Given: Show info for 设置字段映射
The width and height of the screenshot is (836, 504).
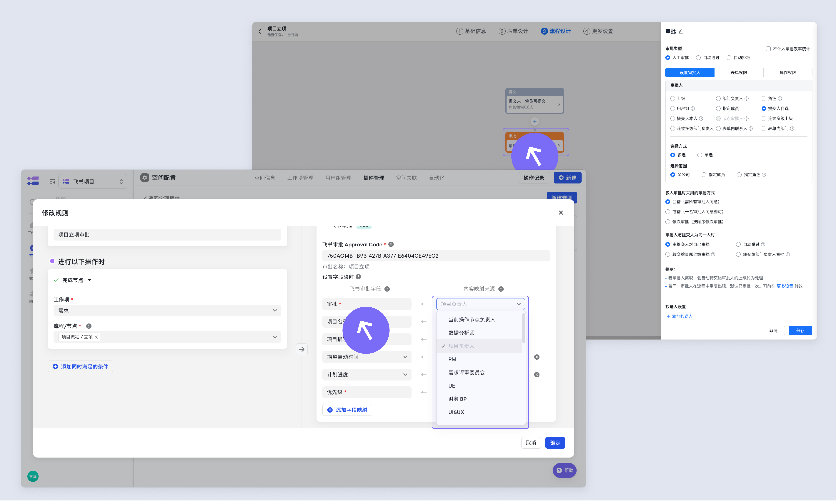Looking at the screenshot, I should click(x=358, y=277).
